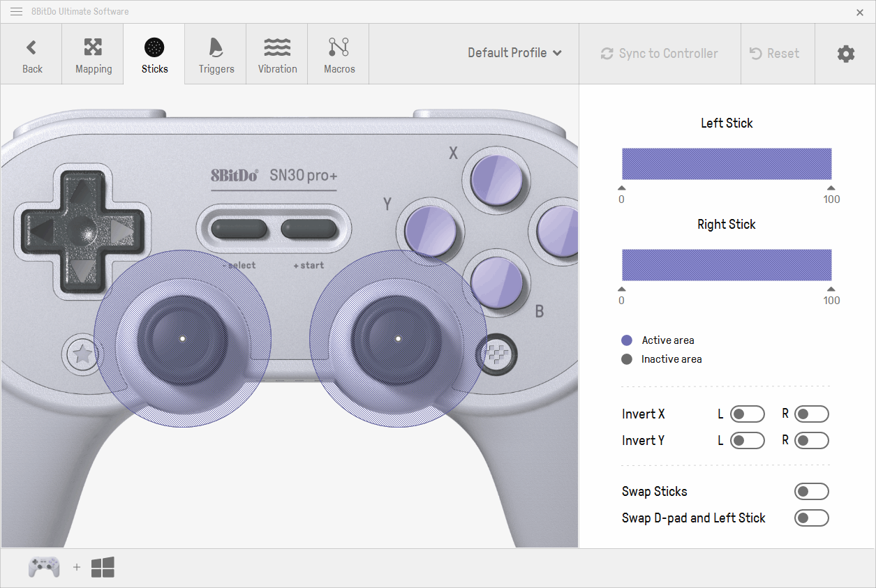
Task: Click Sync to Controller button
Action: pos(660,54)
